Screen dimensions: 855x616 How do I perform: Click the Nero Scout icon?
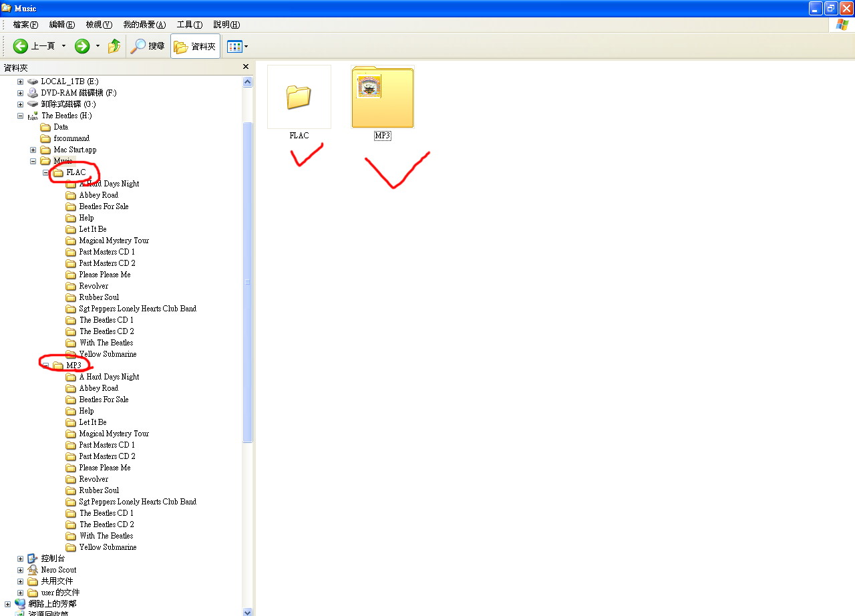(x=33, y=570)
